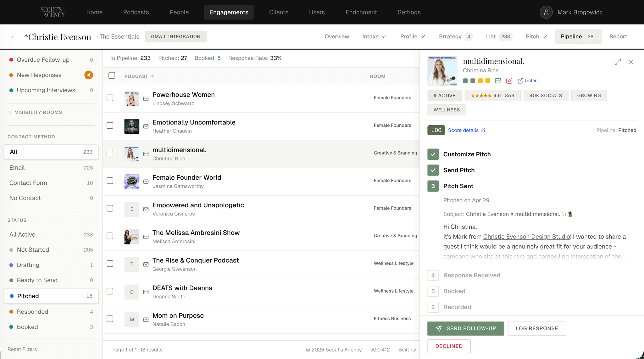Click the Gmail Integration button
This screenshot has height=359, width=644.
pyautogui.click(x=176, y=36)
